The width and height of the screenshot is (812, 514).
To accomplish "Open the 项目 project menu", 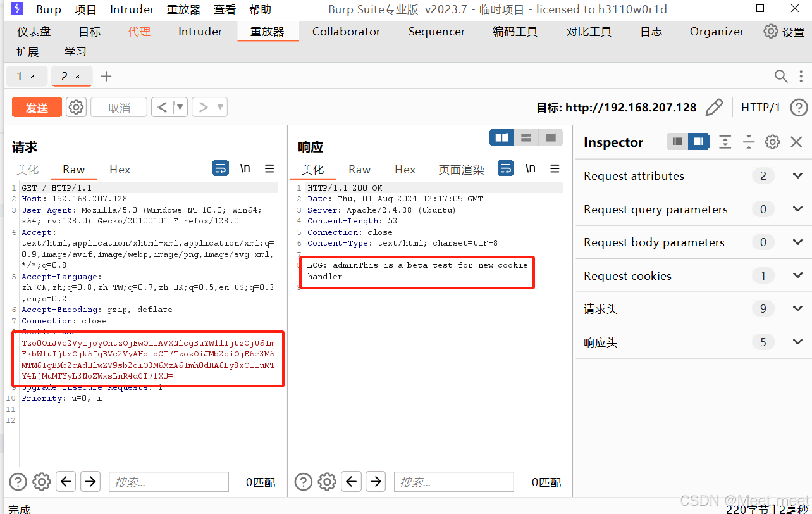I will pyautogui.click(x=85, y=9).
